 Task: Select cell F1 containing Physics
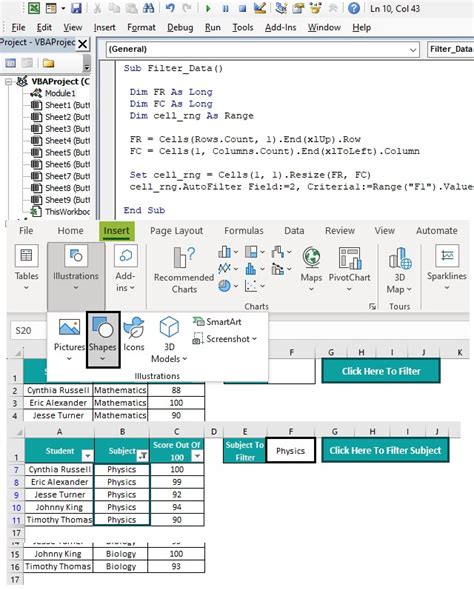(290, 450)
